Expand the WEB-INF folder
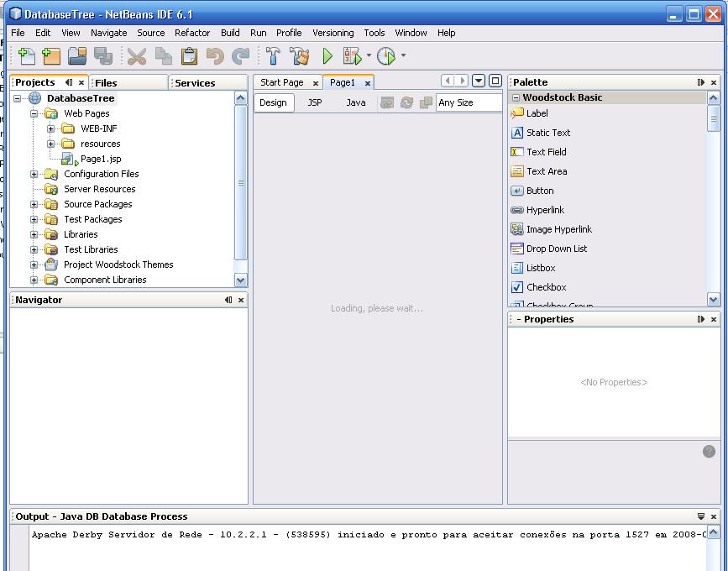728x571 pixels. pyautogui.click(x=50, y=128)
